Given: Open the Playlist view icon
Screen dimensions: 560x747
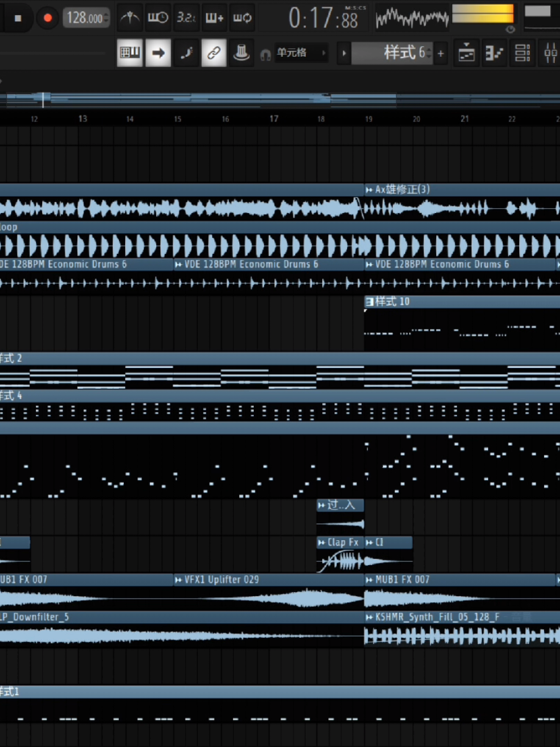Looking at the screenshot, I should [x=467, y=53].
